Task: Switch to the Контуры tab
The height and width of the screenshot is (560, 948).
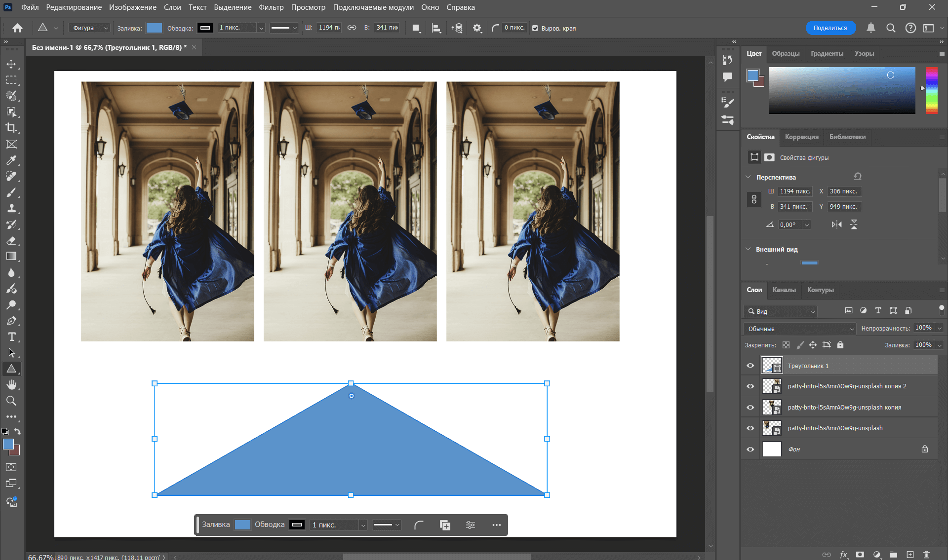Action: coord(821,290)
